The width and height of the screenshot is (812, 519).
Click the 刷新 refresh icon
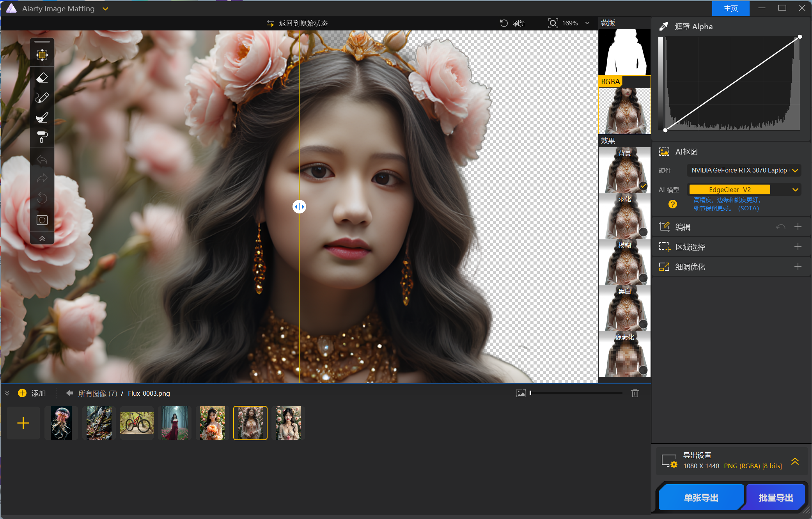(504, 23)
